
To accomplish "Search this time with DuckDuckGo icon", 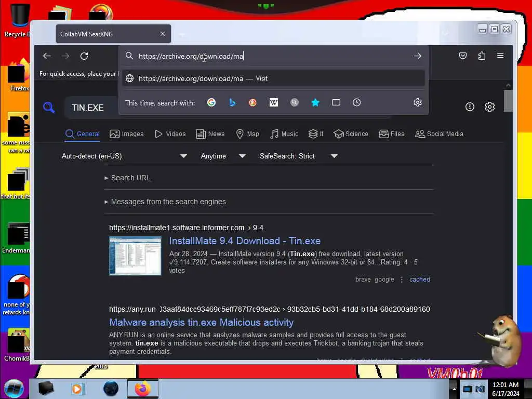I will coord(253,102).
